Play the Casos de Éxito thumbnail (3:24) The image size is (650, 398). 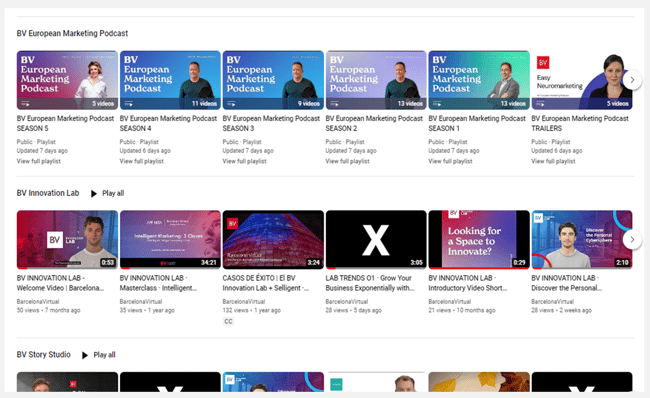[273, 240]
